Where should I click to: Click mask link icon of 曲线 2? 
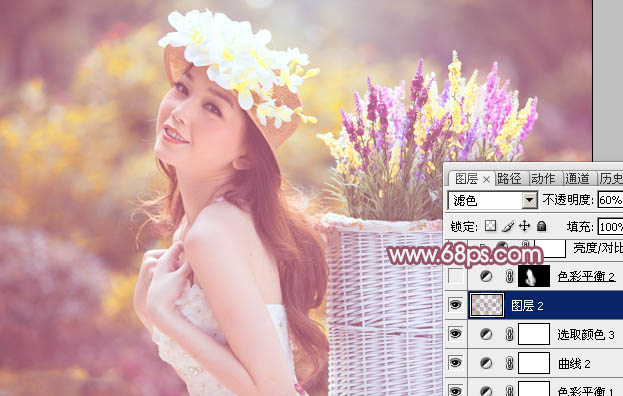coord(509,363)
